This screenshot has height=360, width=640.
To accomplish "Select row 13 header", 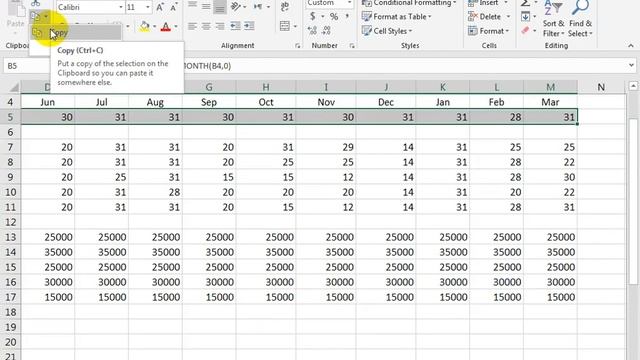I will [x=11, y=237].
